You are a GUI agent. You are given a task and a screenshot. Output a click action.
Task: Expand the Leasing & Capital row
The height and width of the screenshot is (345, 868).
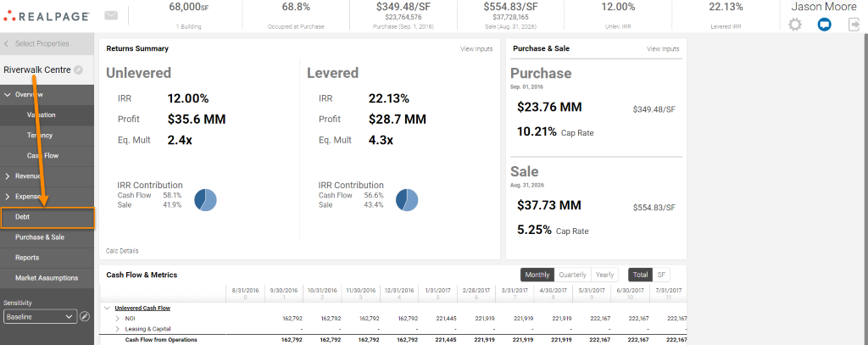[x=118, y=328]
